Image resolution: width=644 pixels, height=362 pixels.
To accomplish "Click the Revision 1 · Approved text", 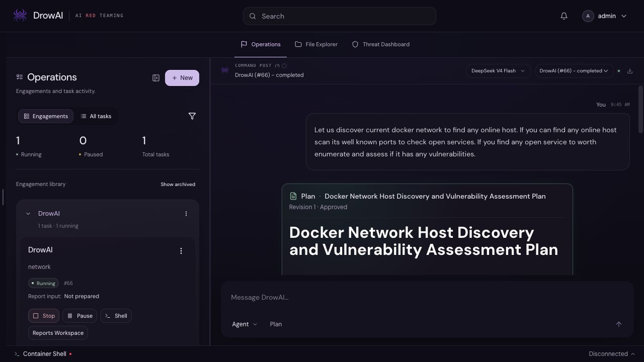I will click(318, 207).
